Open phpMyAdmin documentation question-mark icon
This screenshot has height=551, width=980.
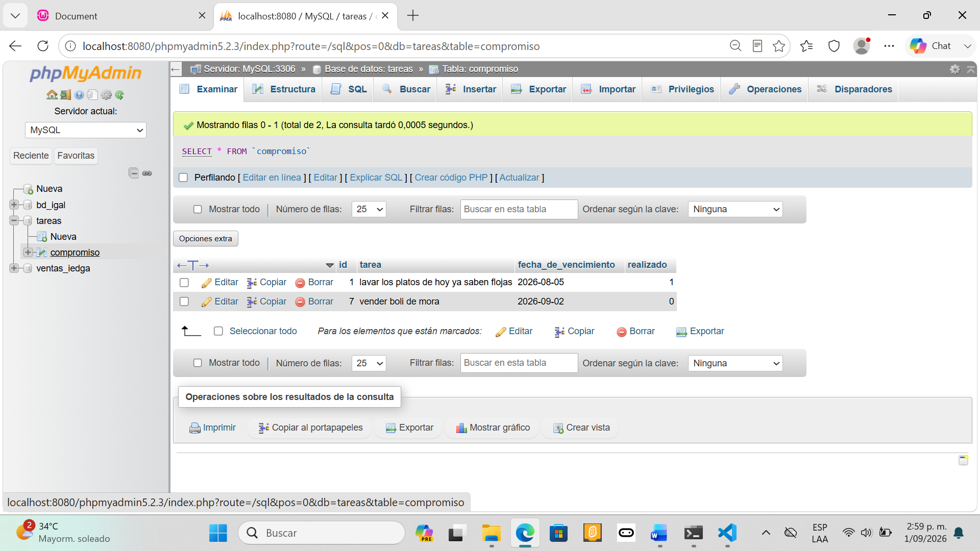[x=79, y=95]
